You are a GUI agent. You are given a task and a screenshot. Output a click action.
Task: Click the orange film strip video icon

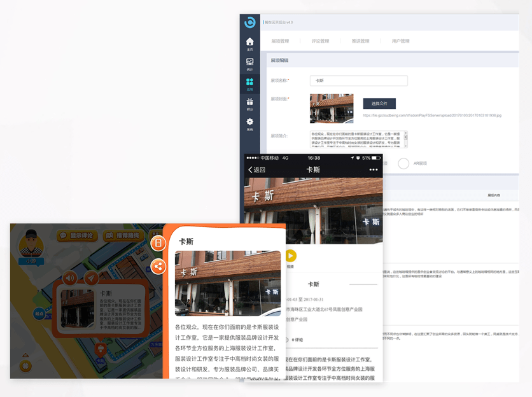click(x=158, y=243)
